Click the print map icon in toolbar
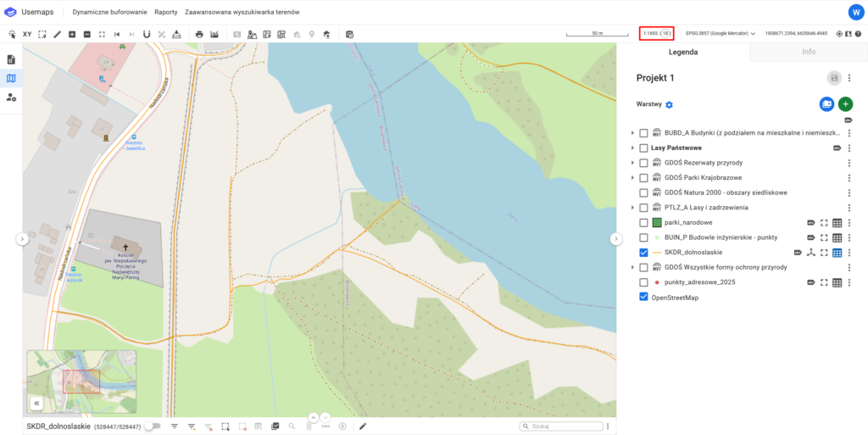This screenshot has width=868, height=435. pyautogui.click(x=199, y=34)
